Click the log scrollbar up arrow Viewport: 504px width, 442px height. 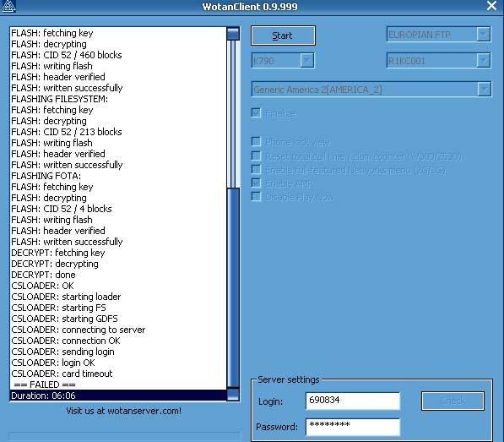tap(233, 34)
